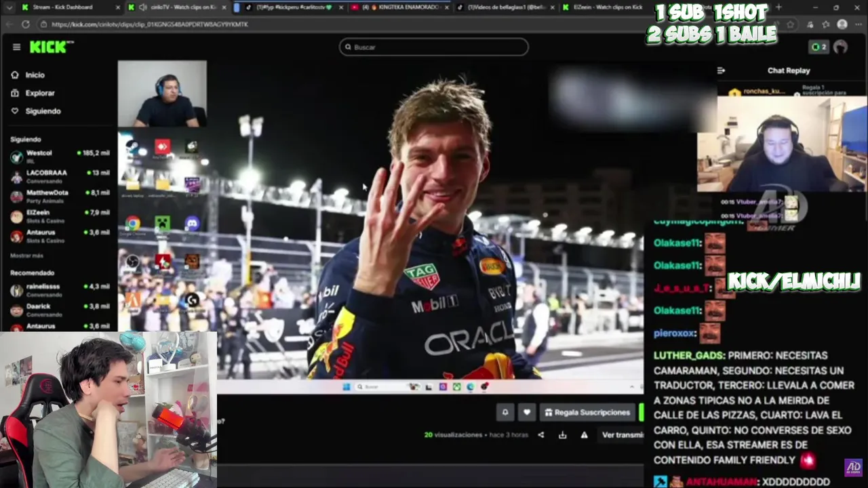The height and width of the screenshot is (488, 868).
Task: Open Google Chrome icon on embedded desktop
Action: [132, 224]
